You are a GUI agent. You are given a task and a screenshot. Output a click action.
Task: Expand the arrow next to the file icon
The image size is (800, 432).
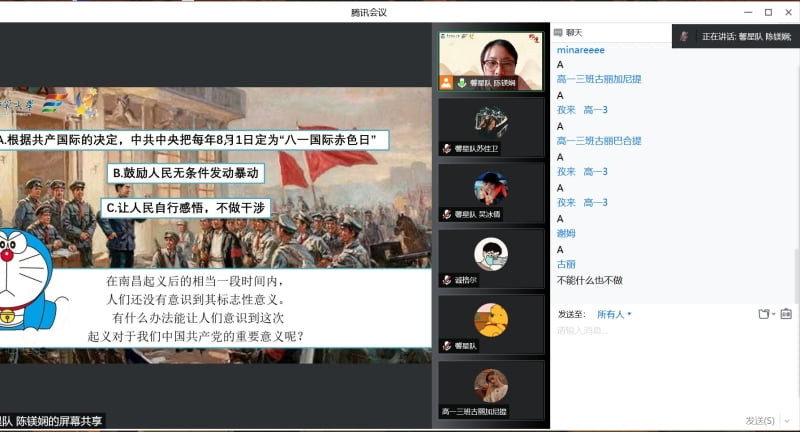tap(773, 314)
